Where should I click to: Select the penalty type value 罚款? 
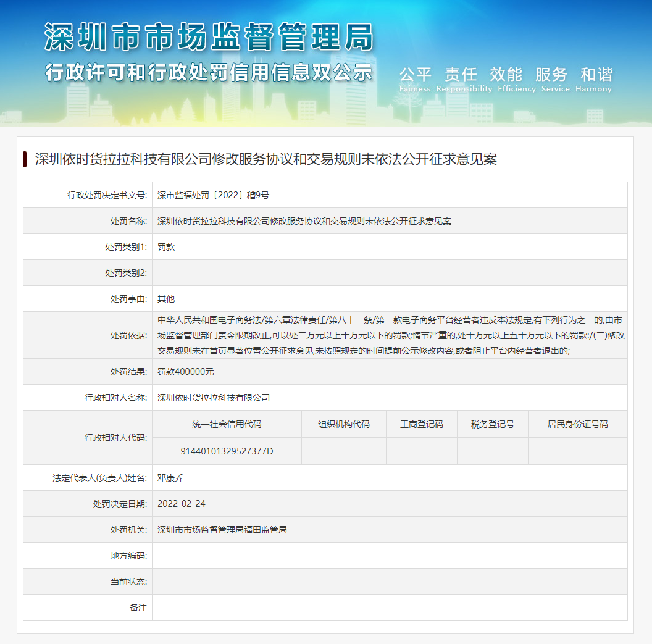(x=167, y=246)
